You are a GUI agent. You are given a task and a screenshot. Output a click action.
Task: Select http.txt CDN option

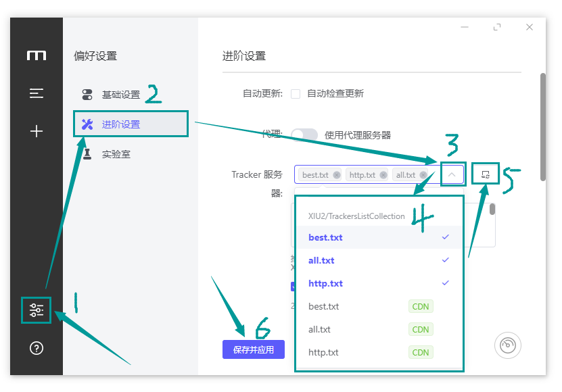(x=379, y=352)
